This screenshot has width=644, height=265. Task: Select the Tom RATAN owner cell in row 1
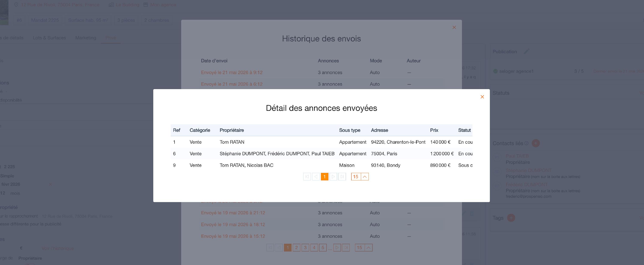click(x=232, y=142)
